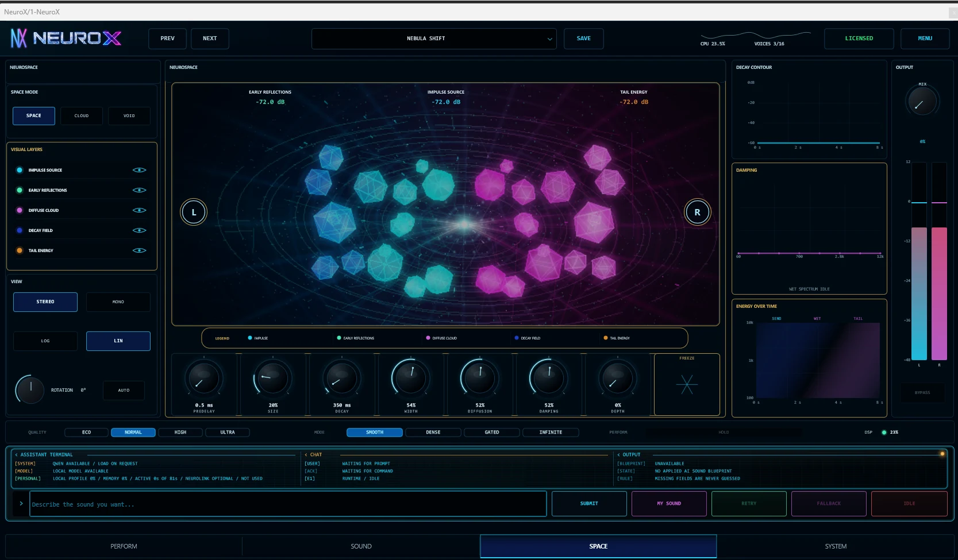Click the Impulse Source cyan layer dot

[20, 170]
